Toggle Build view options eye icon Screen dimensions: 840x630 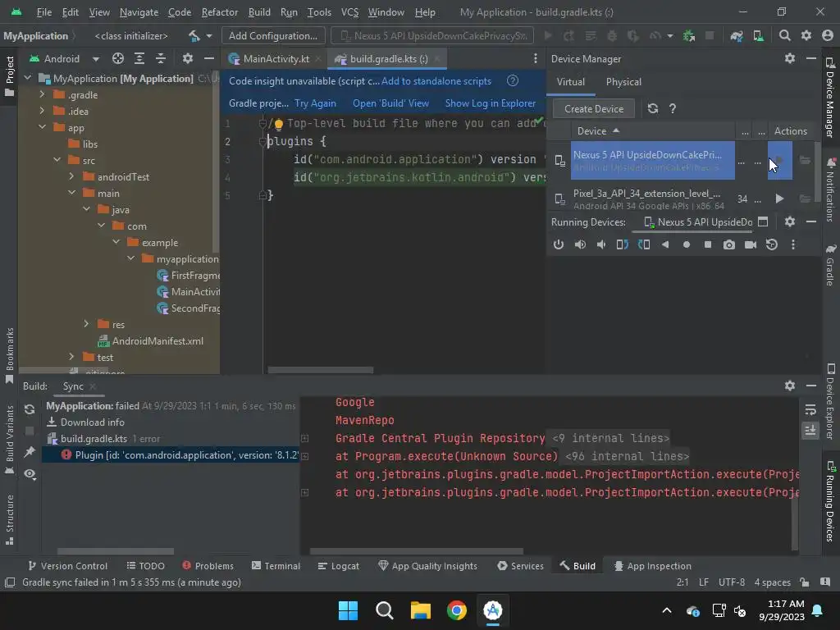tap(30, 474)
